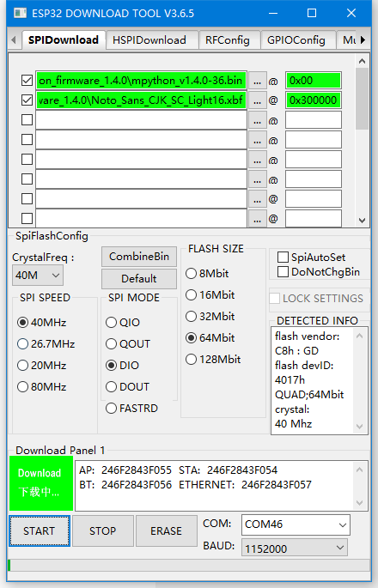The height and width of the screenshot is (588, 378).
Task: Click the download progress bar
Action: 189,565
